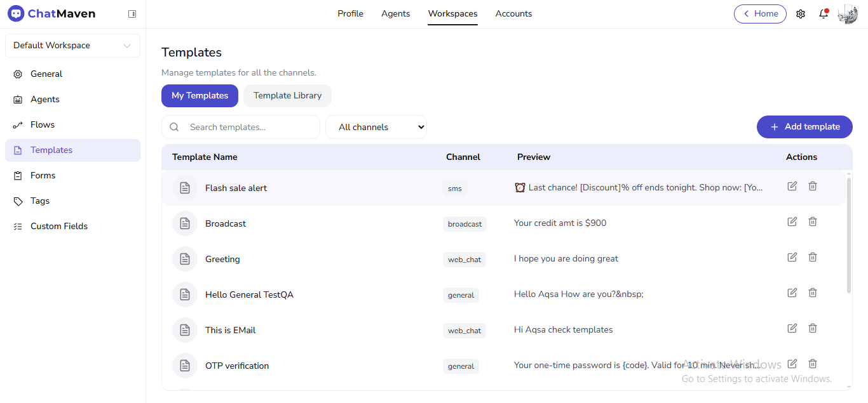Screen dimensions: 868x403
Task: Collapse the sidebar using the panel toggle
Action: 132,13
